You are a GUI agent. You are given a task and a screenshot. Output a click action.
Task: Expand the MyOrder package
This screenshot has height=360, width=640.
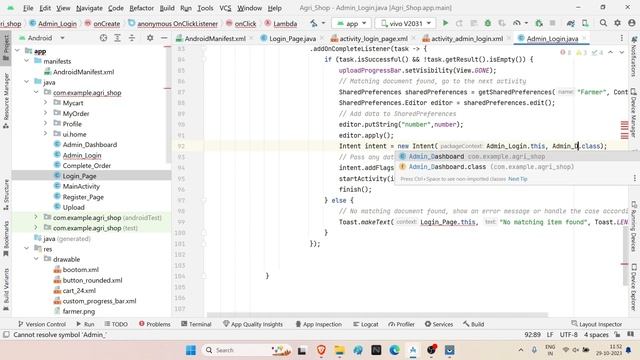click(x=45, y=113)
